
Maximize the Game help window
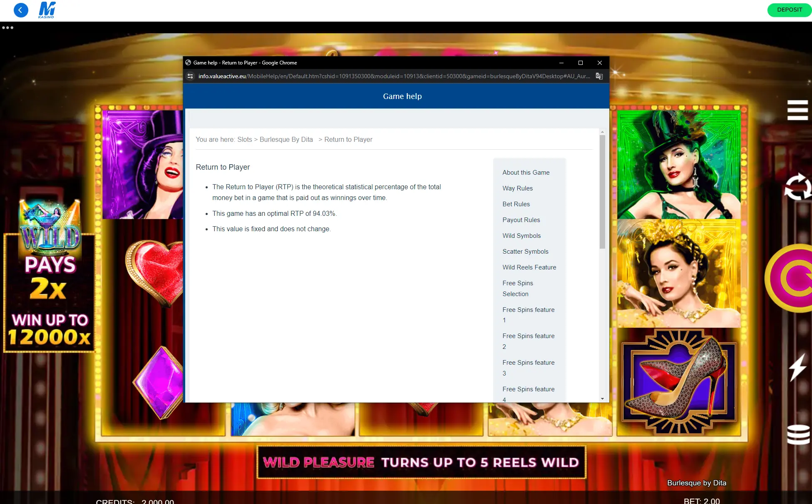[x=581, y=63]
